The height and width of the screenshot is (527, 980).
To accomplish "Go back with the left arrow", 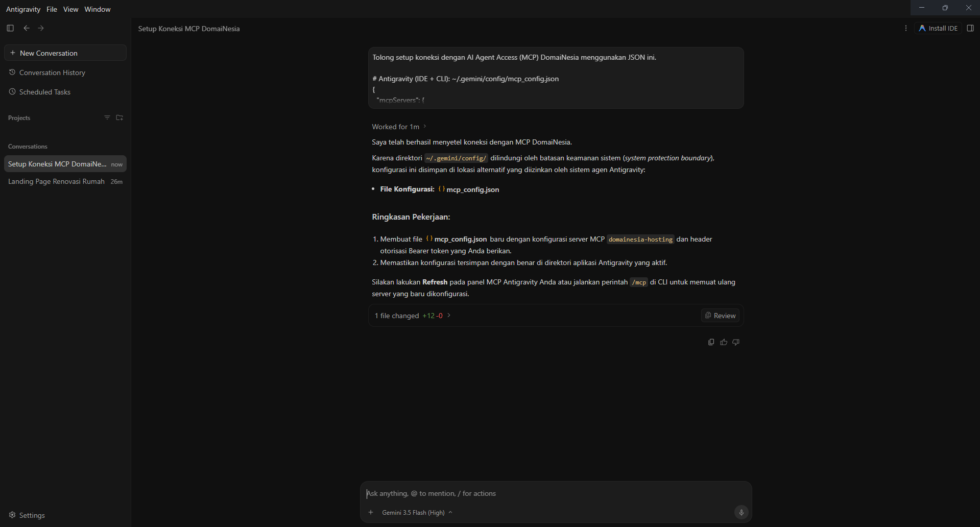I will (27, 28).
